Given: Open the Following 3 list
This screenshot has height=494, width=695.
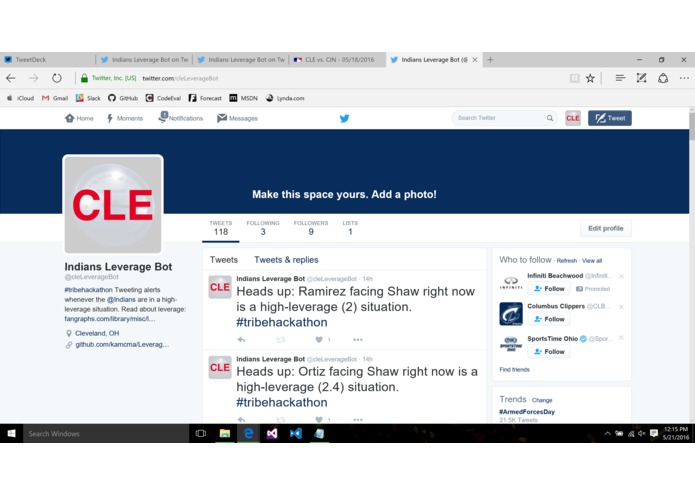Looking at the screenshot, I should pos(263,228).
